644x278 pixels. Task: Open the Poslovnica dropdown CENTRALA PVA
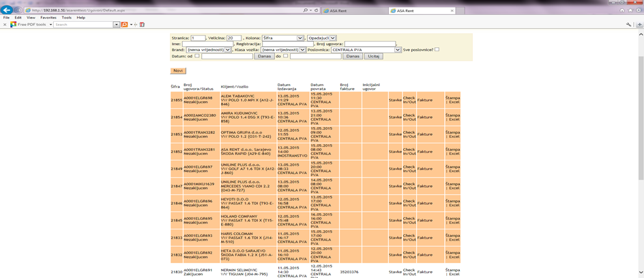(x=366, y=49)
